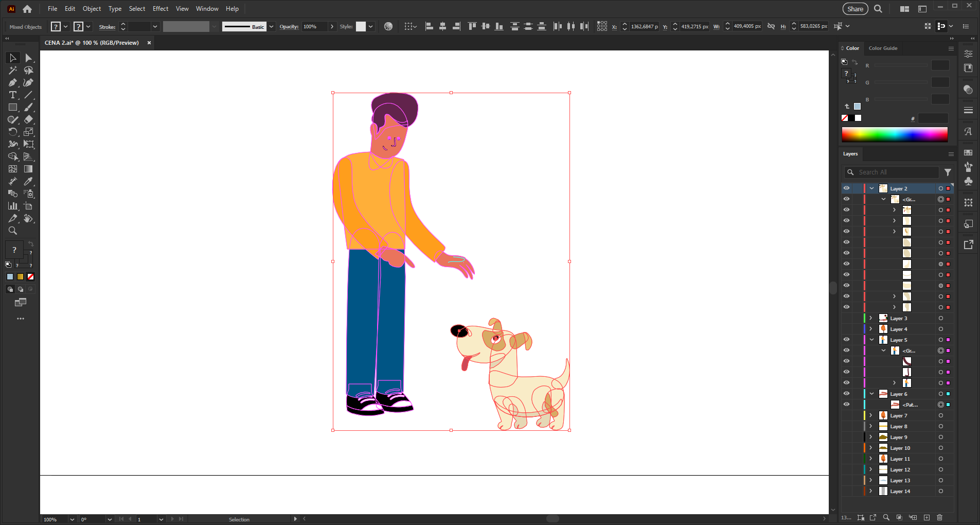This screenshot has height=525, width=980.
Task: Collapse the Layer 6 tree
Action: [871, 394]
